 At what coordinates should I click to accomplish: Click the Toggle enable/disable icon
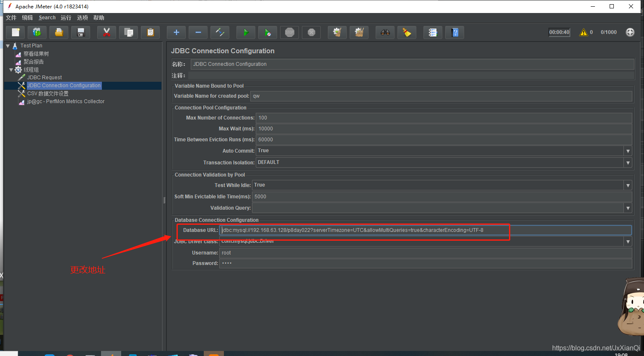[220, 32]
